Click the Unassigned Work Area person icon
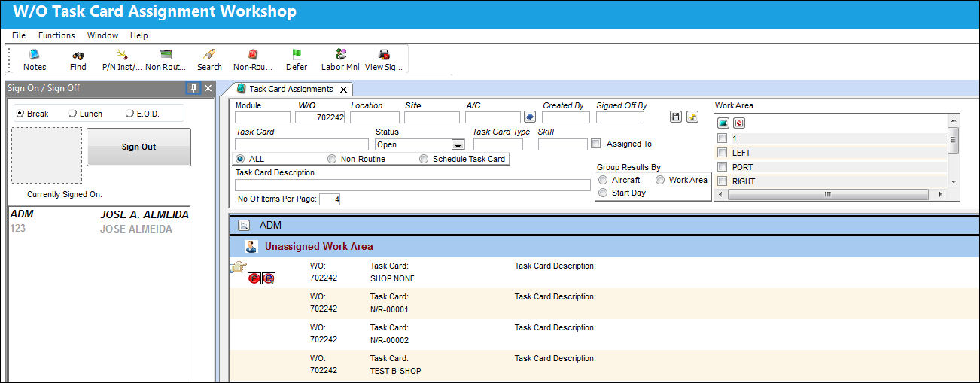The width and height of the screenshot is (980, 383). click(251, 246)
